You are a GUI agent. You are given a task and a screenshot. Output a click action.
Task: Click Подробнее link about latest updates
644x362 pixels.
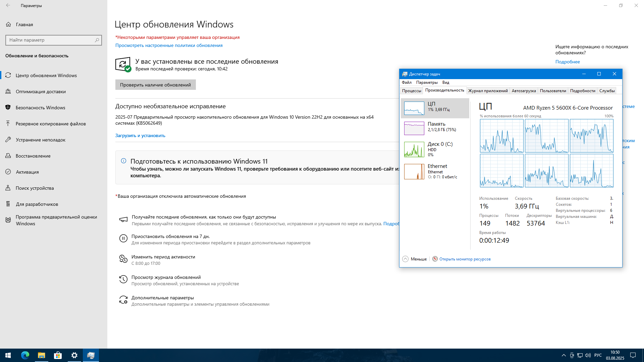(x=568, y=62)
